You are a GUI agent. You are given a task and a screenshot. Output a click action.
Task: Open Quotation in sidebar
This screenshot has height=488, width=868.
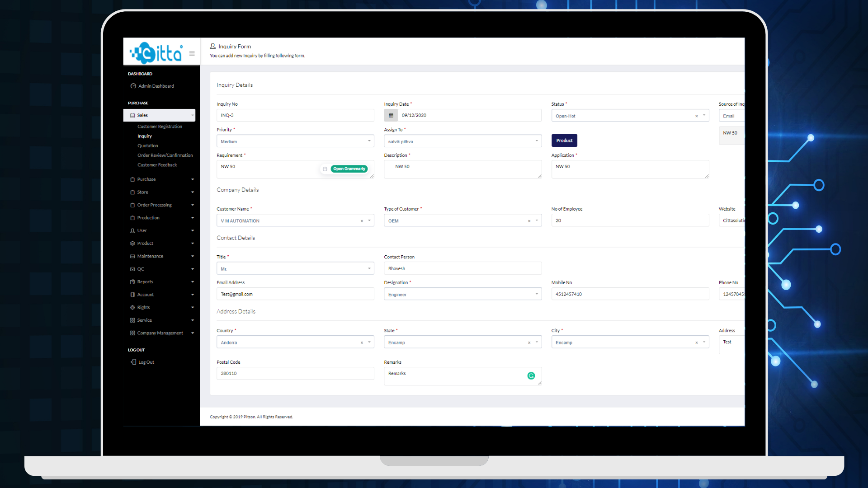click(x=148, y=145)
